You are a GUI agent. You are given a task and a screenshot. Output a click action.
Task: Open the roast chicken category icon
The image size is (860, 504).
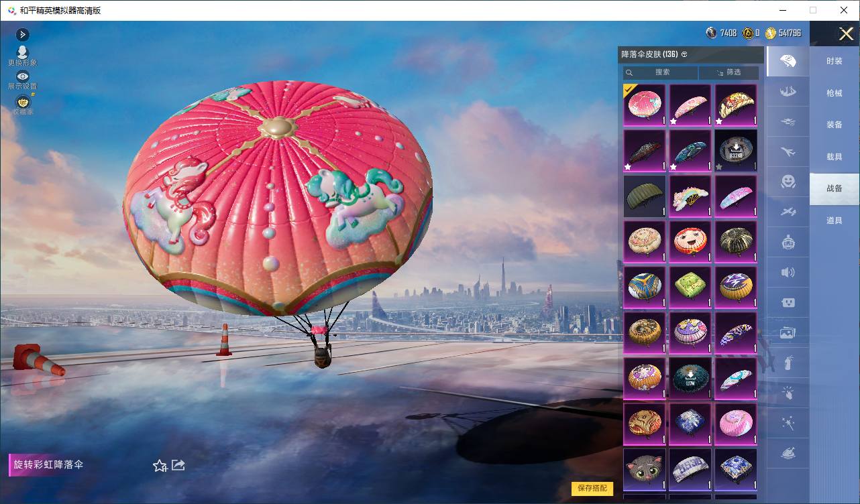click(788, 454)
